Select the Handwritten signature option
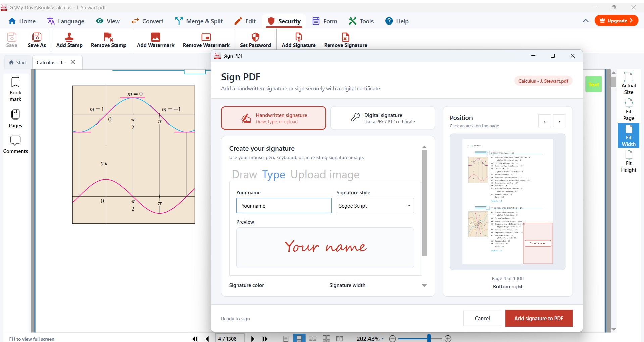Image resolution: width=644 pixels, height=342 pixels. (274, 118)
